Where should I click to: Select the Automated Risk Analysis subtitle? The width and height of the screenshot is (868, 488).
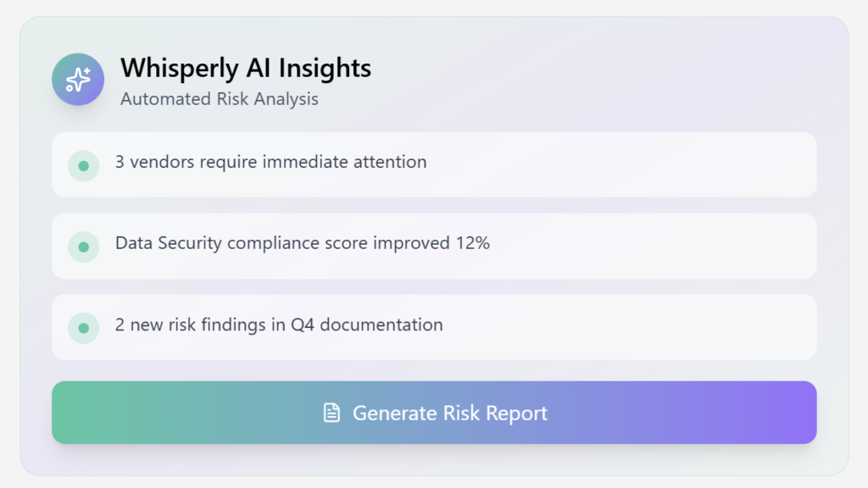[220, 99]
